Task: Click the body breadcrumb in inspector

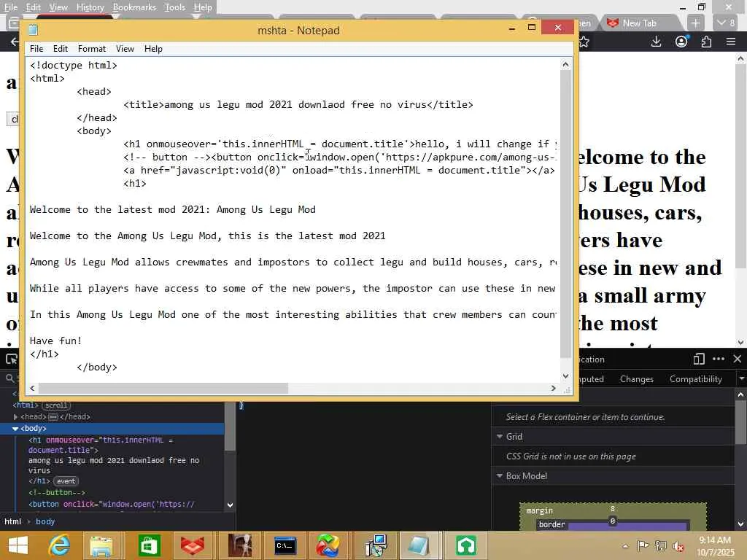Action: (x=45, y=521)
